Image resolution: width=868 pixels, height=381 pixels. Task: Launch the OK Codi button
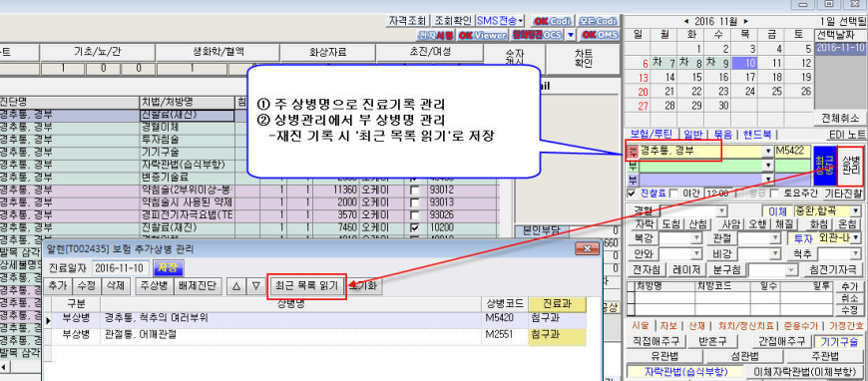[x=554, y=21]
